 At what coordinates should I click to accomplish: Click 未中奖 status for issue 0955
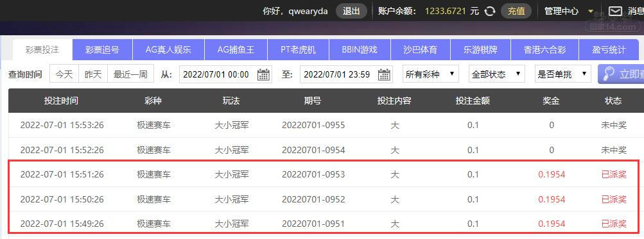point(614,126)
